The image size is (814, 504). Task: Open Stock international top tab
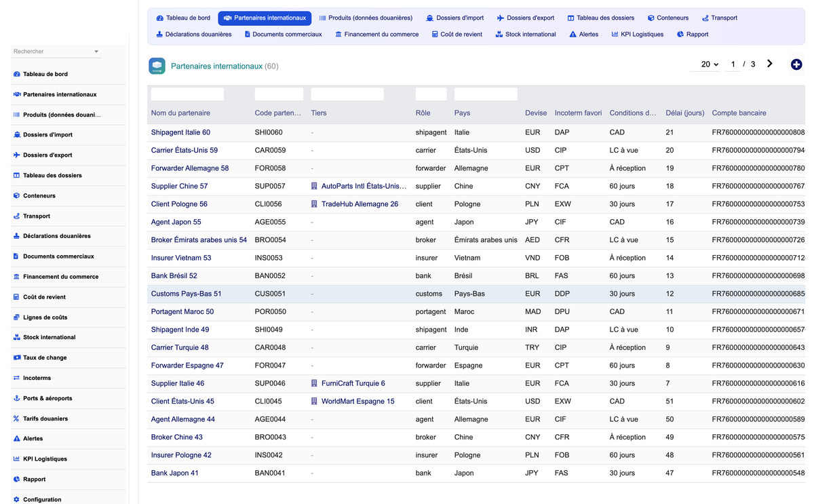coord(526,35)
